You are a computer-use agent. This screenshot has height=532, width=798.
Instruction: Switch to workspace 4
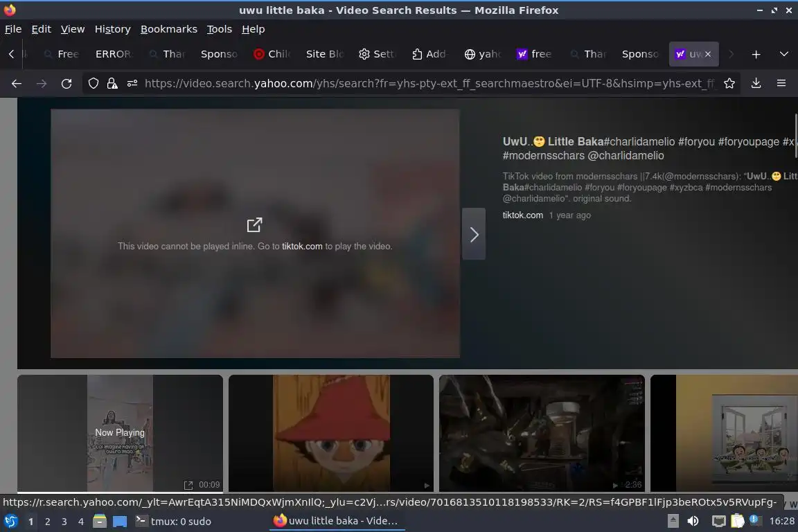(81, 522)
